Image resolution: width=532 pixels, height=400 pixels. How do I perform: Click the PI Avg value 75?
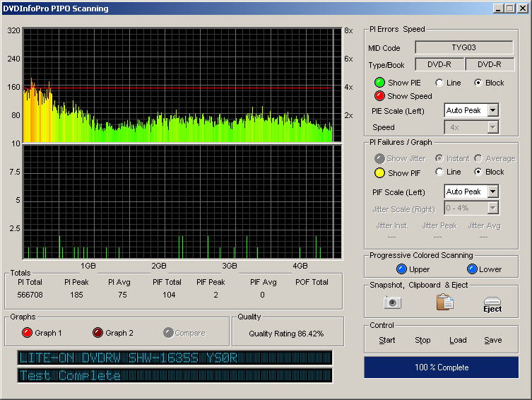click(122, 295)
